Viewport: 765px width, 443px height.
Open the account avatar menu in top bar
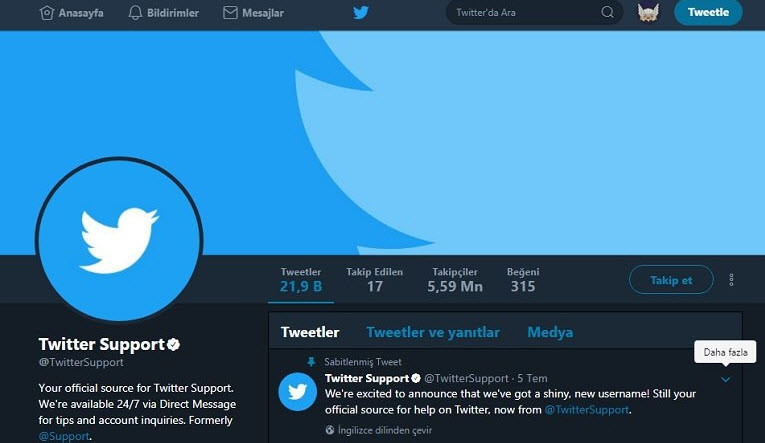click(648, 12)
